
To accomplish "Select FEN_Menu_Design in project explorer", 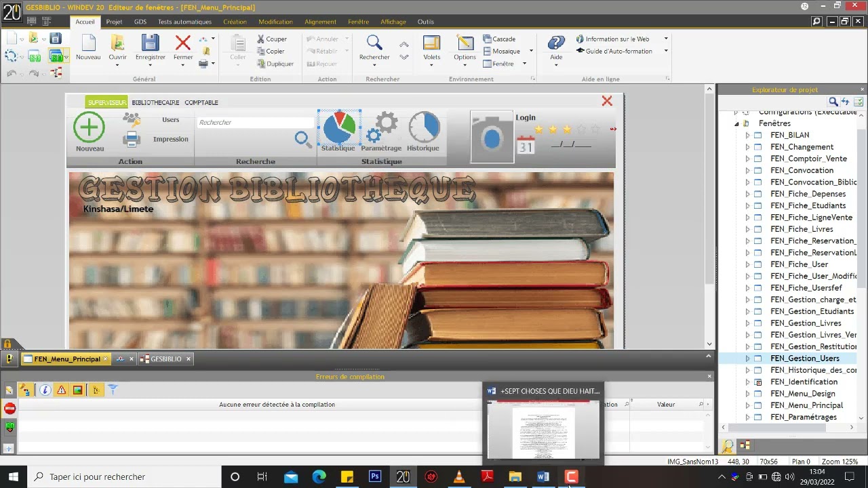I will [803, 394].
